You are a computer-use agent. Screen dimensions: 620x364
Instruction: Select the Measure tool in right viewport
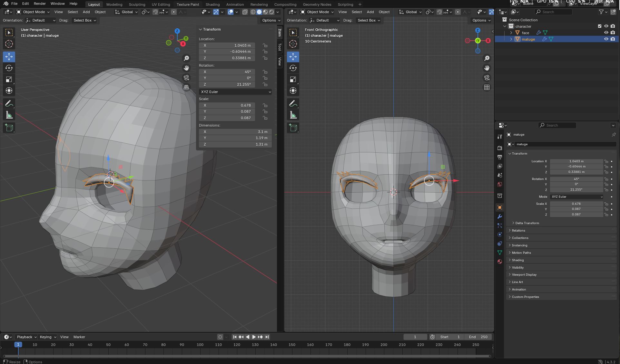tap(293, 115)
